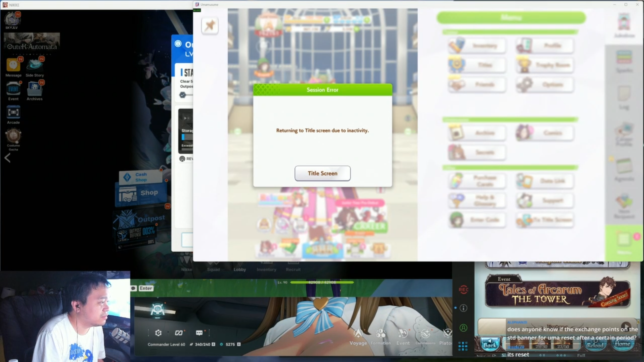Open the speech bubble messages icon
The width and height of the screenshot is (644, 362).
(x=199, y=333)
